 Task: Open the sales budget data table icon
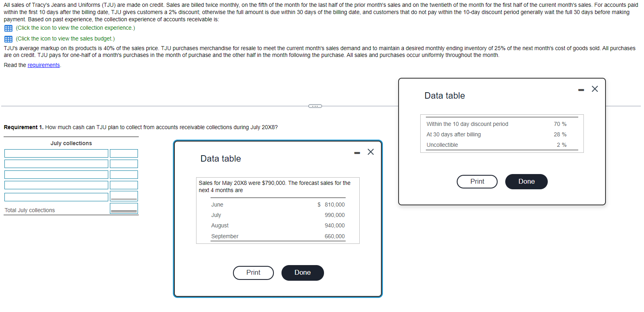pos(8,39)
